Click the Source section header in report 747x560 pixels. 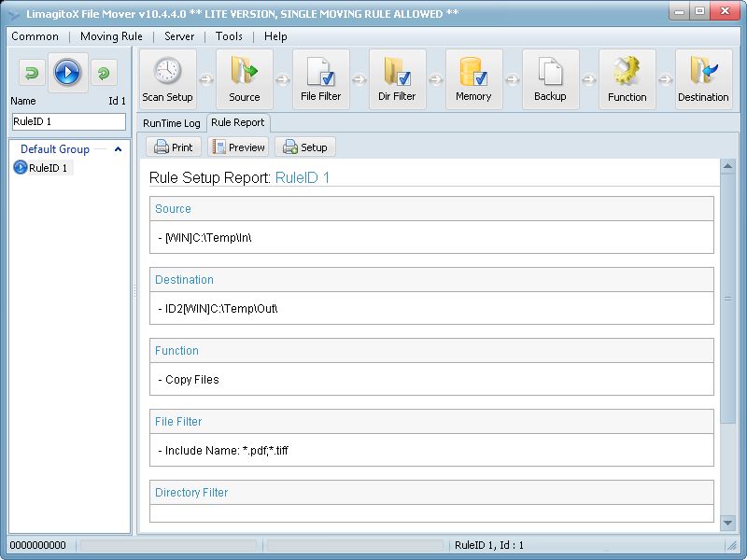pos(431,208)
